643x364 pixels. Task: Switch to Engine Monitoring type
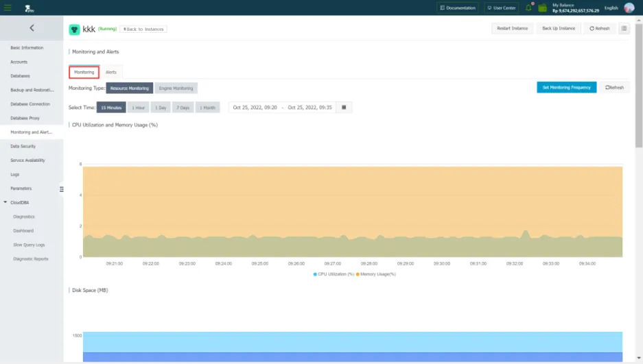click(176, 88)
